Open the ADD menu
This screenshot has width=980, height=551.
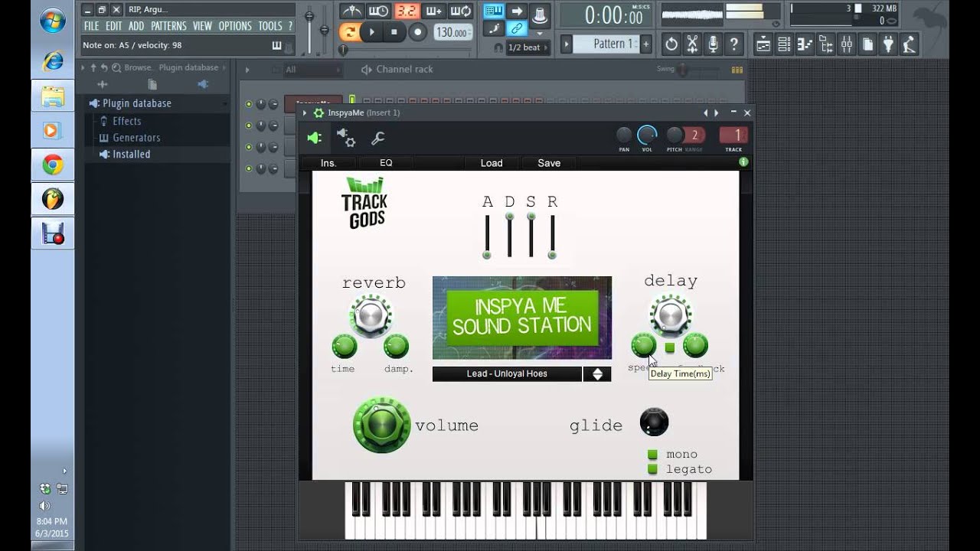pos(136,26)
